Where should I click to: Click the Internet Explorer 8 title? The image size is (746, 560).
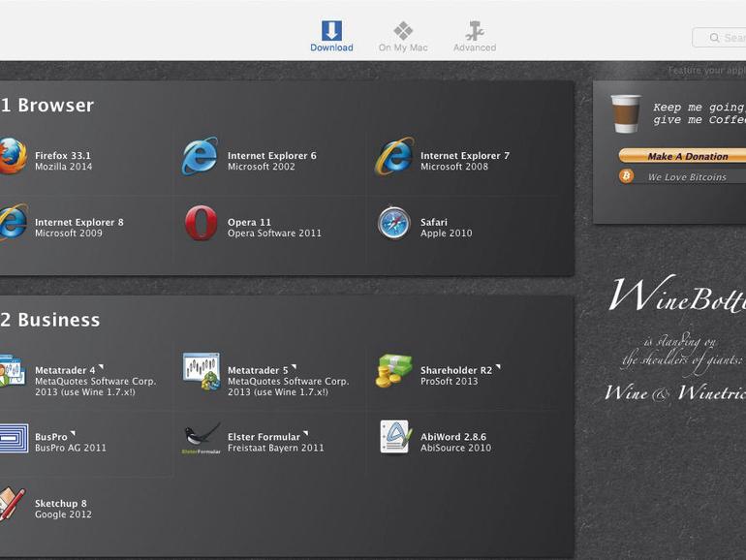pyautogui.click(x=79, y=222)
